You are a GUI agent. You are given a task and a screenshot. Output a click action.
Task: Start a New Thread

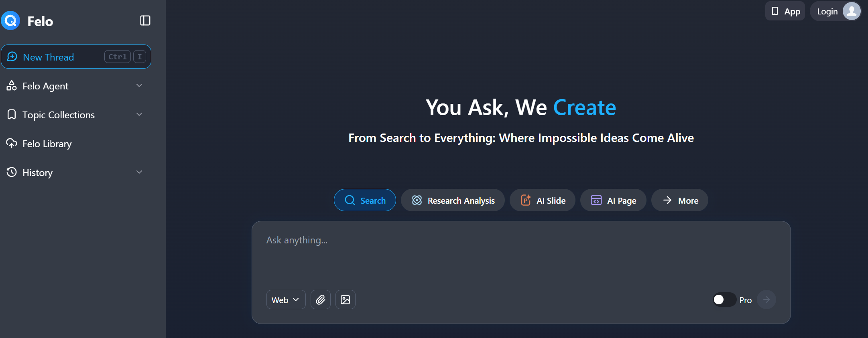pos(76,57)
